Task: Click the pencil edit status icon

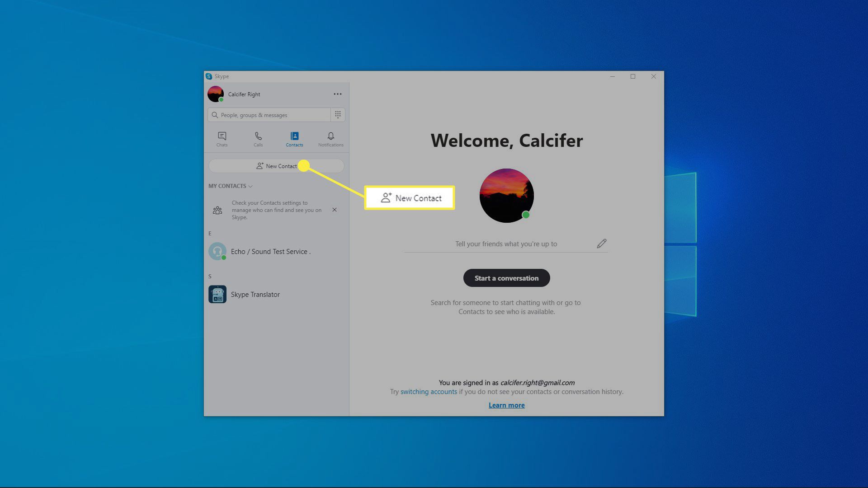Action: click(x=601, y=244)
